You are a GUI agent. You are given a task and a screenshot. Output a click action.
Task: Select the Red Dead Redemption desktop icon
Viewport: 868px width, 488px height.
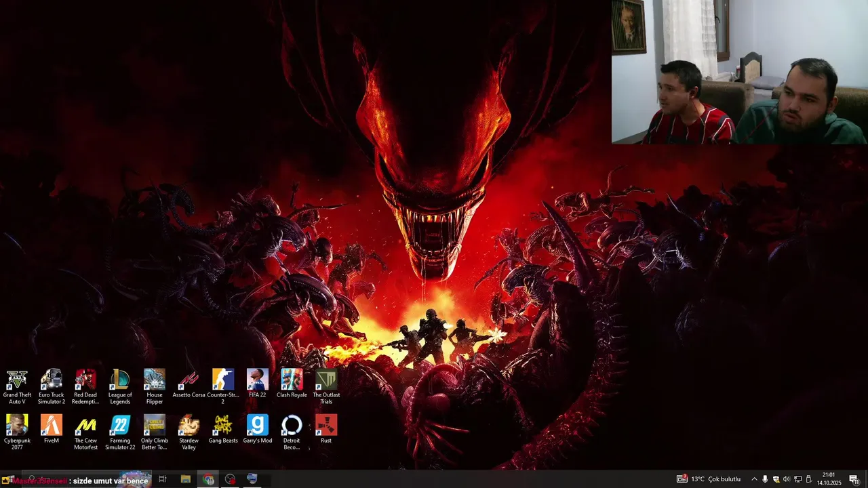(x=85, y=387)
